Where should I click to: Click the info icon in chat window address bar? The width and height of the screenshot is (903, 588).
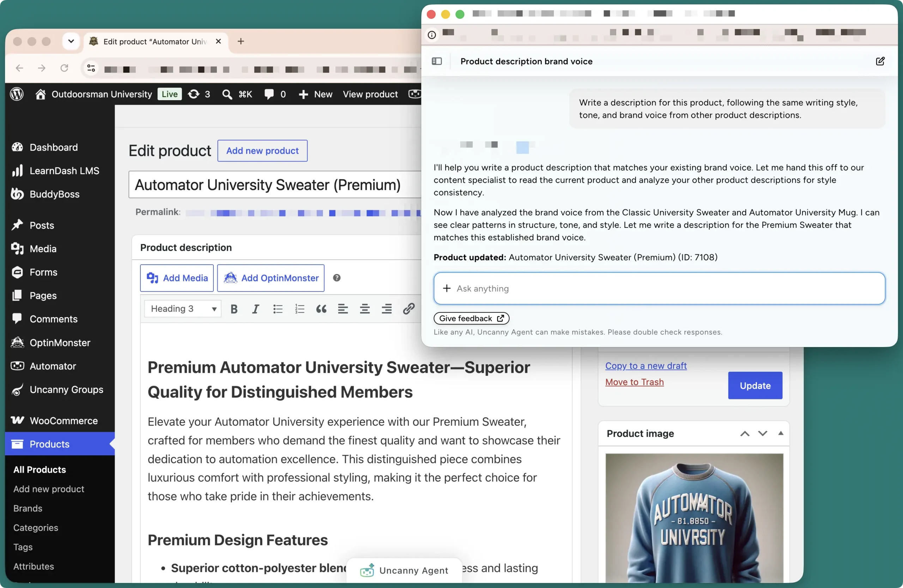tap(432, 35)
